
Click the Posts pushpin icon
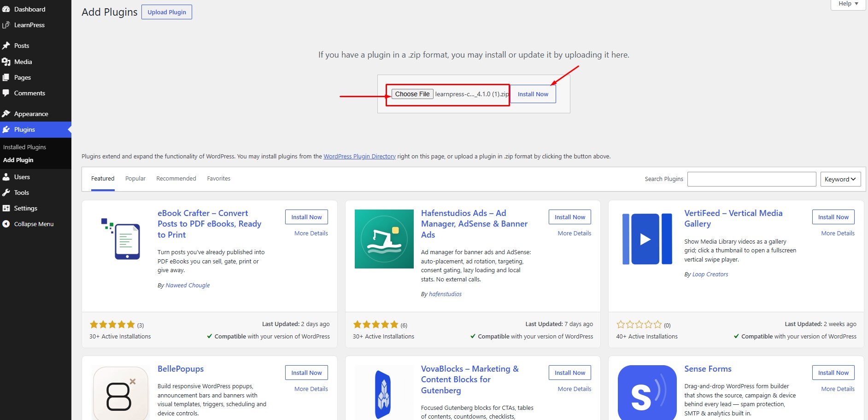click(6, 46)
